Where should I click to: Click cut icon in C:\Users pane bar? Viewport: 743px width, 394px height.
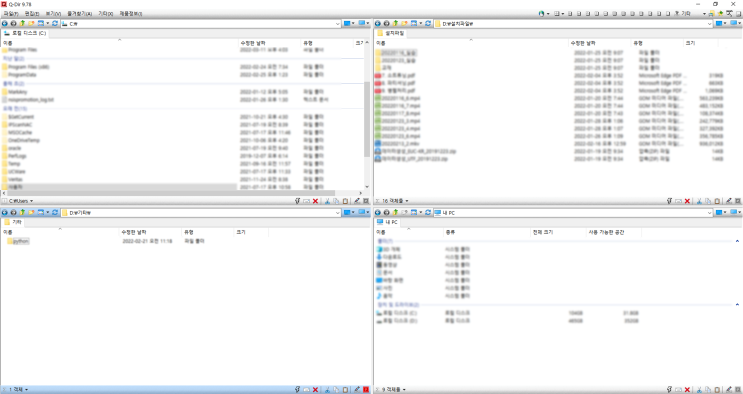[x=326, y=201]
